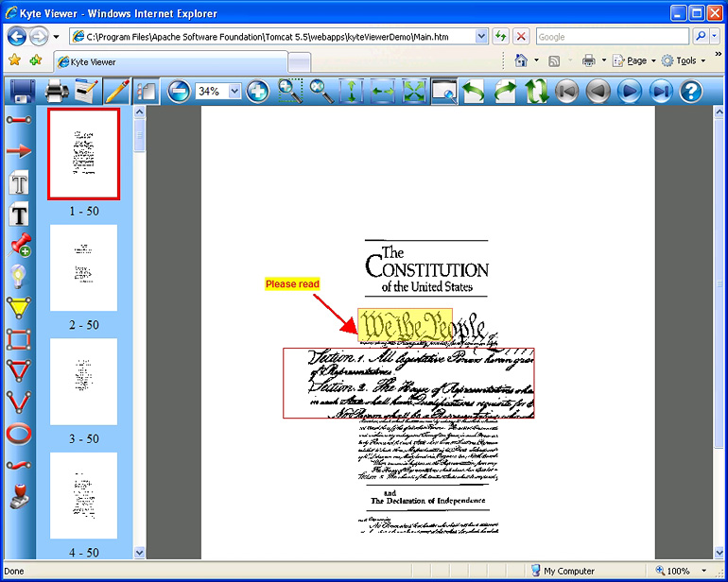Open a new blank browser tab
The width and height of the screenshot is (728, 582).
[x=299, y=62]
